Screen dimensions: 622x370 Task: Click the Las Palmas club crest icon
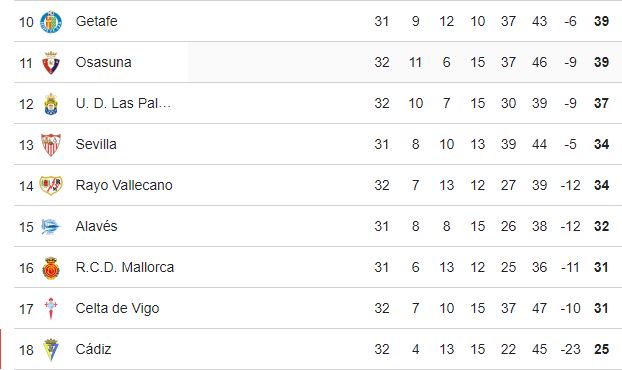pyautogui.click(x=51, y=104)
